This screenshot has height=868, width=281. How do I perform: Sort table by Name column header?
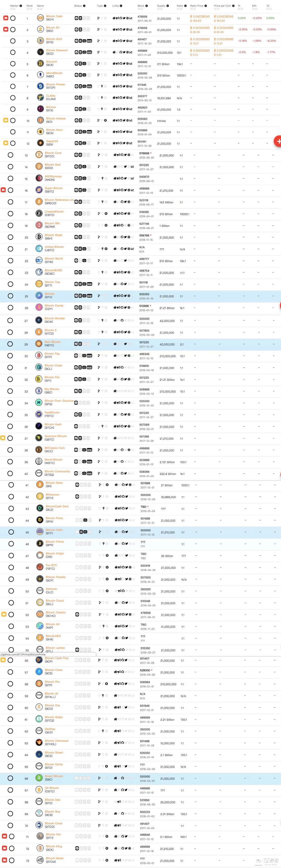[x=40, y=6]
